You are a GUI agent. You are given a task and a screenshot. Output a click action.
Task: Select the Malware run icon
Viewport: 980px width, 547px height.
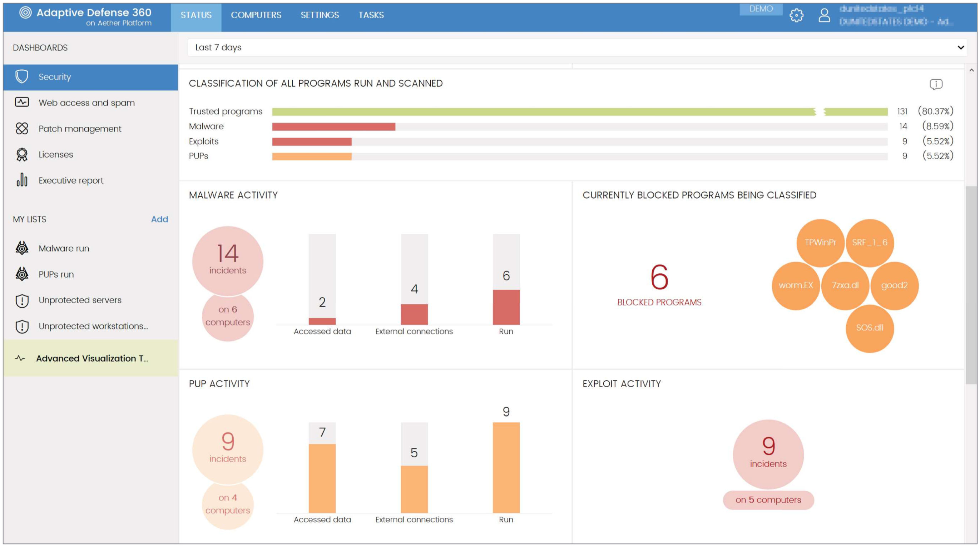[x=21, y=248]
